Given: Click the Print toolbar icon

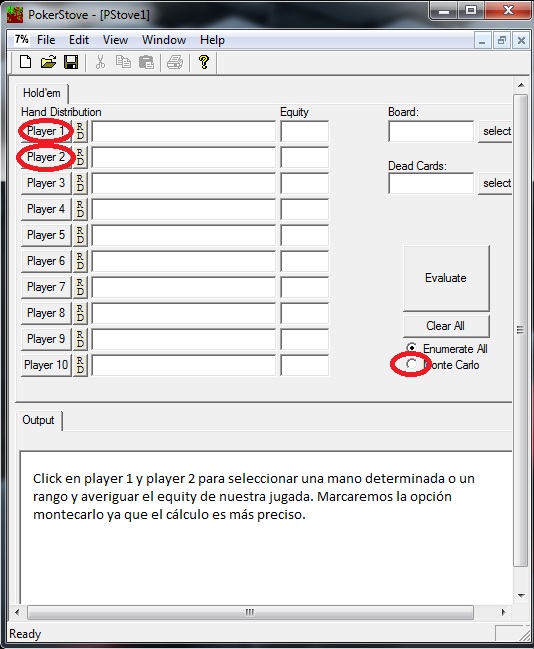Looking at the screenshot, I should point(175,62).
